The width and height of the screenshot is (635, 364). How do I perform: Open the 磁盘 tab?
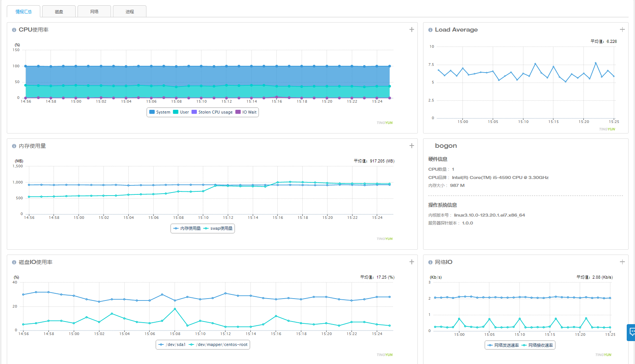point(59,12)
